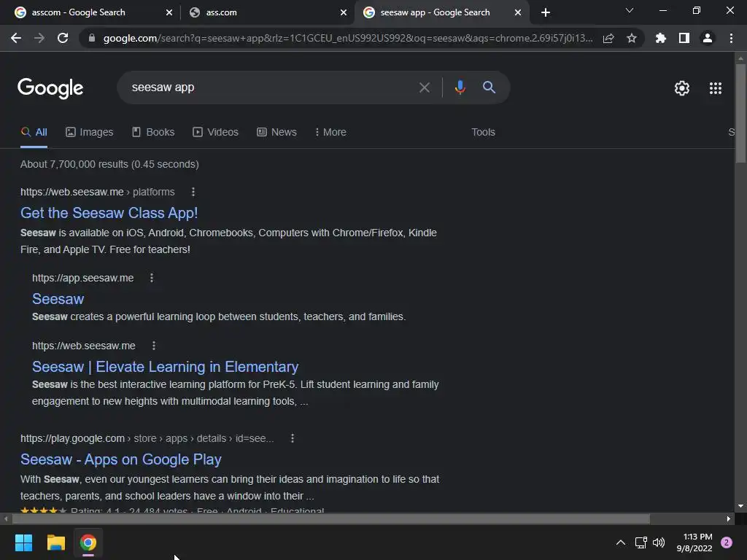Open the Chrome profile avatar
Image resolution: width=747 pixels, height=560 pixels.
[x=708, y=38]
